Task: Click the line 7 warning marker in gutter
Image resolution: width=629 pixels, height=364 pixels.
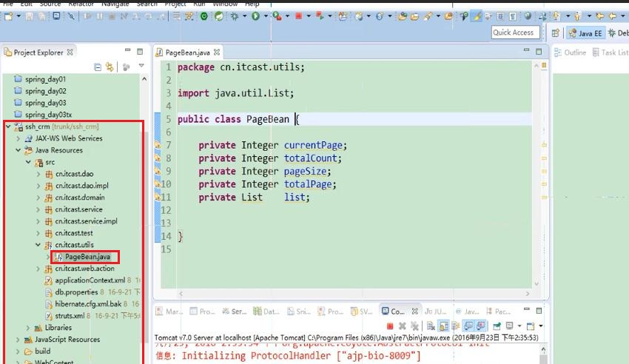Action: [x=158, y=145]
